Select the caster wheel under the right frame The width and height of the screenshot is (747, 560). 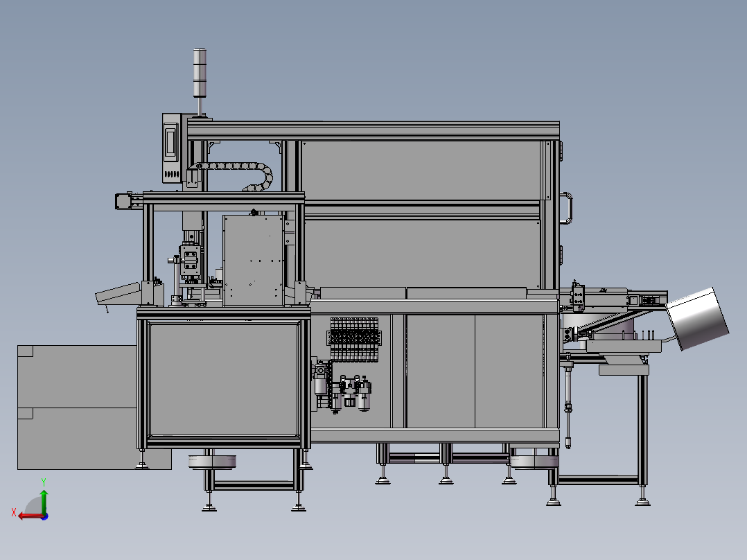533,461
